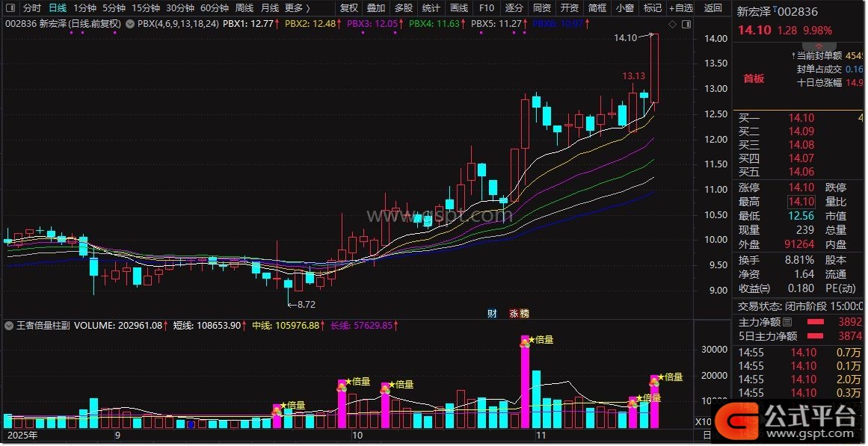Open the 王者倍量柱副 indicator dropdown
The width and height of the screenshot is (868, 446).
(x=9, y=326)
